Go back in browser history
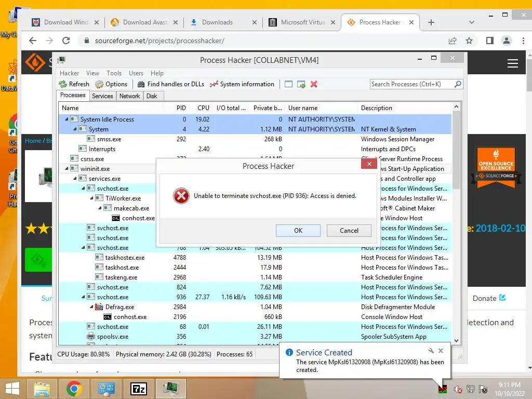This screenshot has width=532, height=399. pos(33,41)
